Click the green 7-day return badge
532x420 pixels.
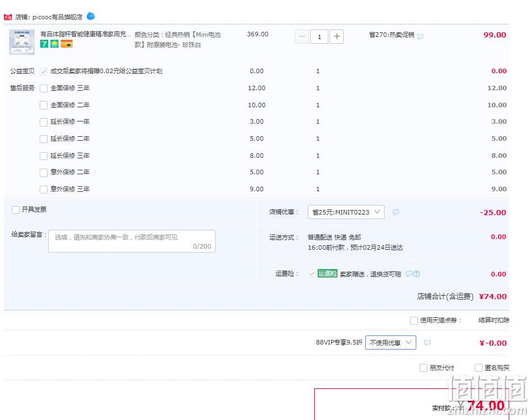coord(44,44)
